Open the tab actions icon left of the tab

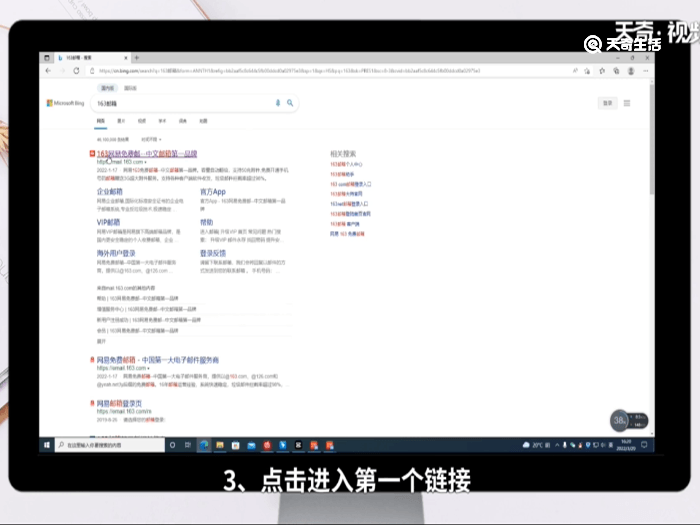coord(47,58)
